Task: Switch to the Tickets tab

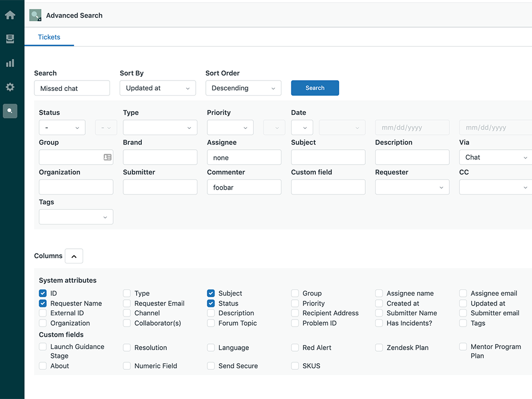Action: coord(49,37)
